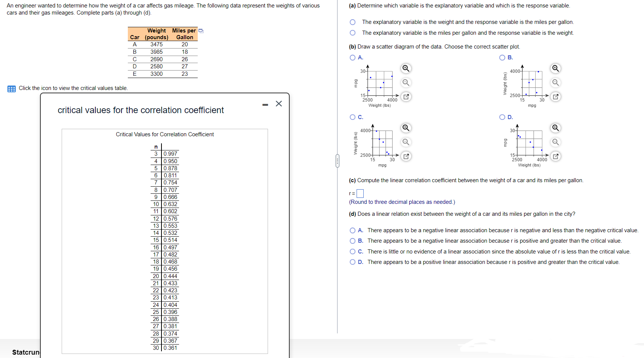This screenshot has width=644, height=358.
Task: Open scatter plot A in a new window
Action: click(406, 97)
